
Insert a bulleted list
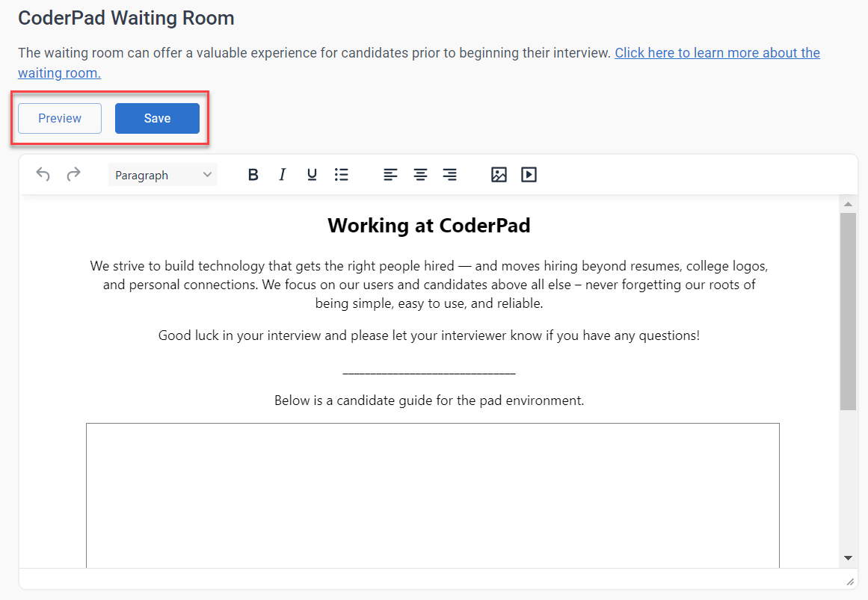tap(342, 175)
